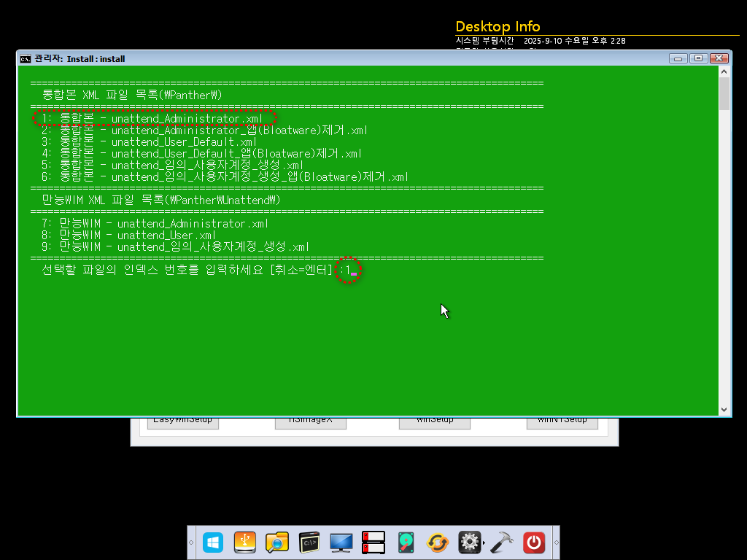Click the console scrollbar up arrow
Image resolution: width=747 pixels, height=560 pixels.
724,71
